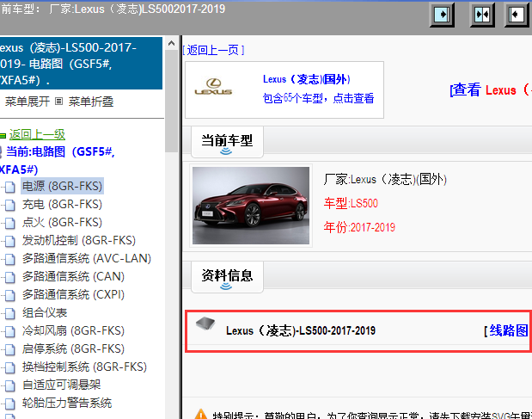
Task: Open 组合仪表 tree item
Action: coord(45,312)
